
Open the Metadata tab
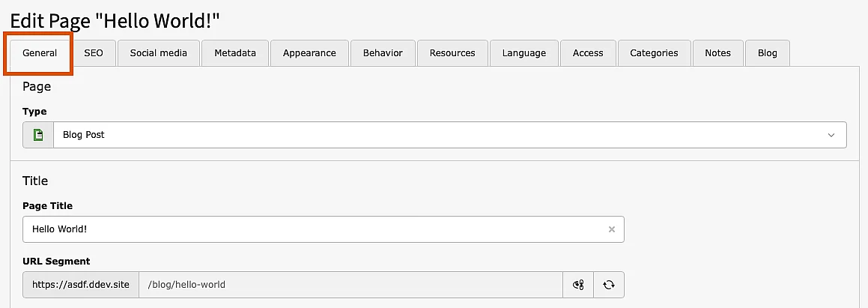tap(235, 53)
